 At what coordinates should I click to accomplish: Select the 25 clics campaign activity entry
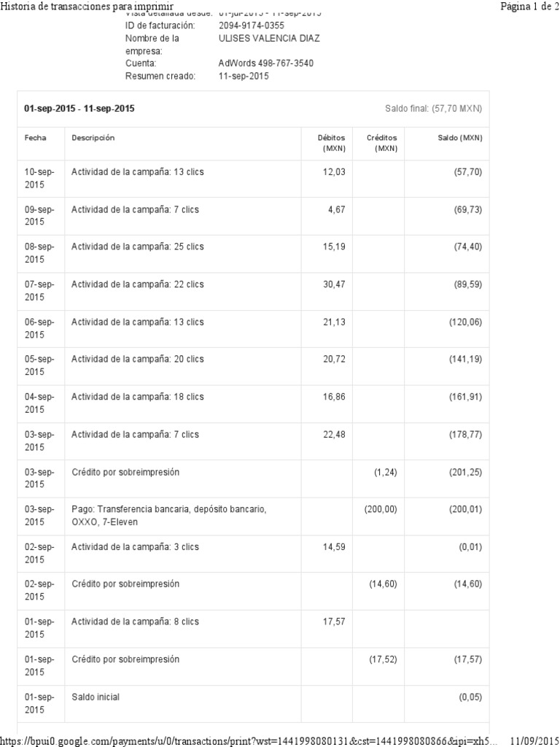[x=137, y=247]
